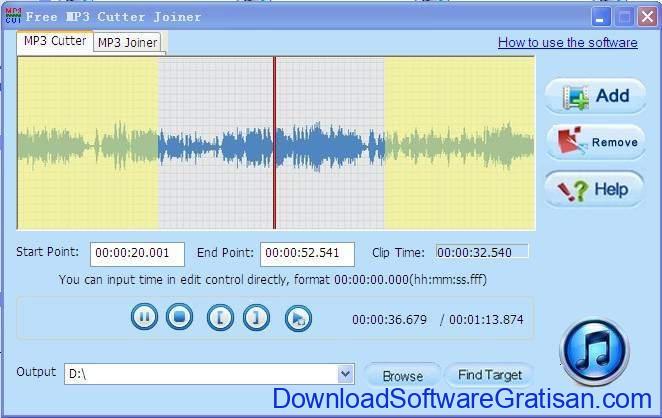Pause playback with the pause button
The height and width of the screenshot is (418, 662).
point(144,317)
